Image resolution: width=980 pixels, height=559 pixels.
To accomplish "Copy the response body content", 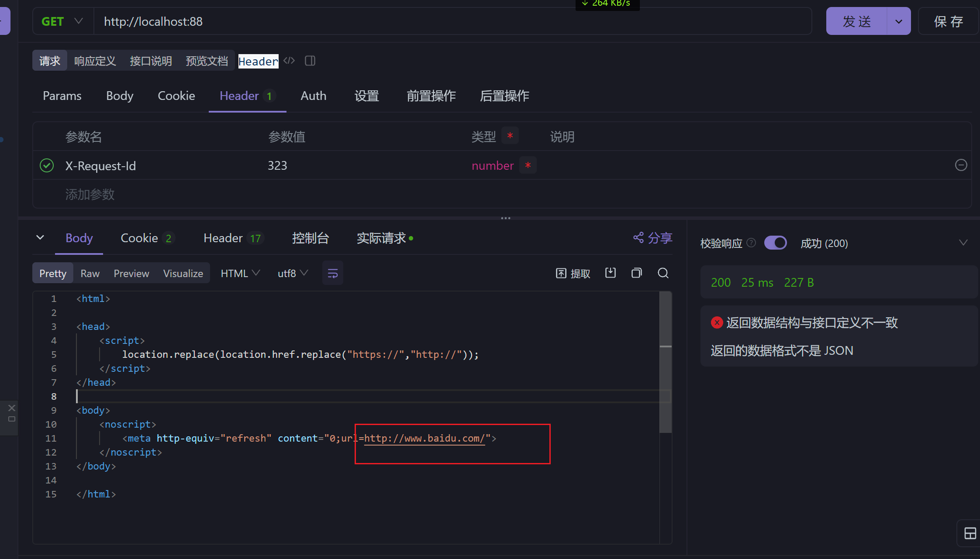I will point(637,273).
